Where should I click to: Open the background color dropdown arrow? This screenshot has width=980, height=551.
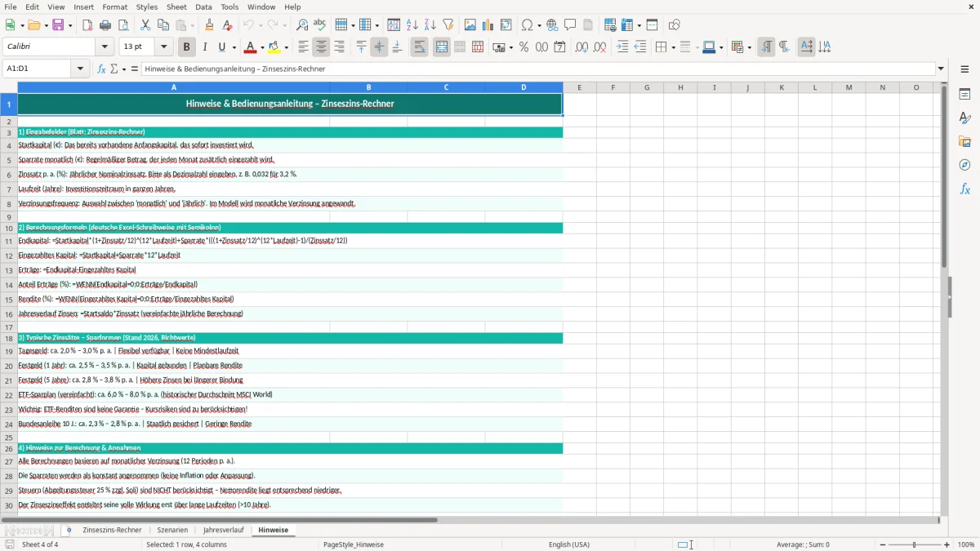[x=287, y=47]
